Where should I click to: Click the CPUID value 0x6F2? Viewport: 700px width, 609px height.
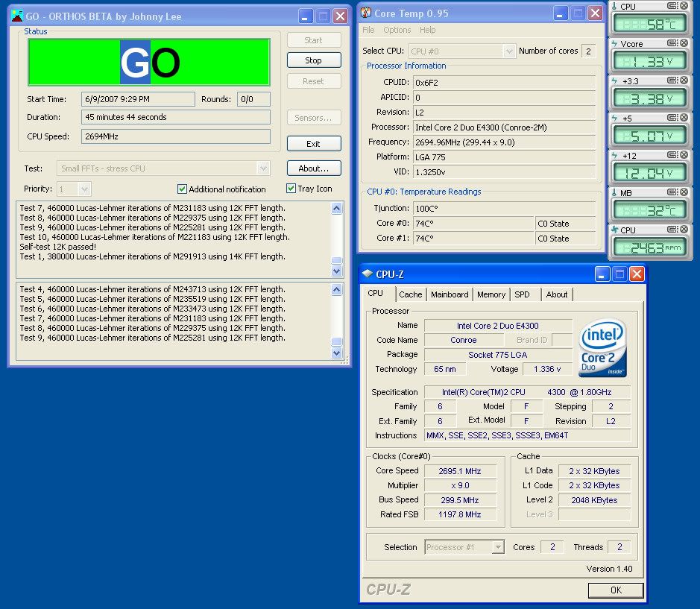point(505,83)
